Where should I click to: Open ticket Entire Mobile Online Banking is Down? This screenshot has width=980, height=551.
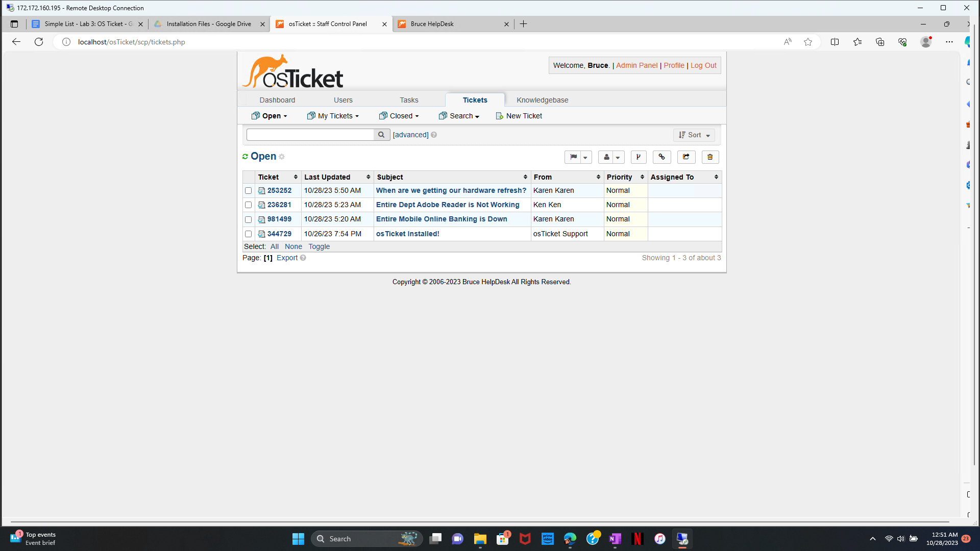(442, 219)
